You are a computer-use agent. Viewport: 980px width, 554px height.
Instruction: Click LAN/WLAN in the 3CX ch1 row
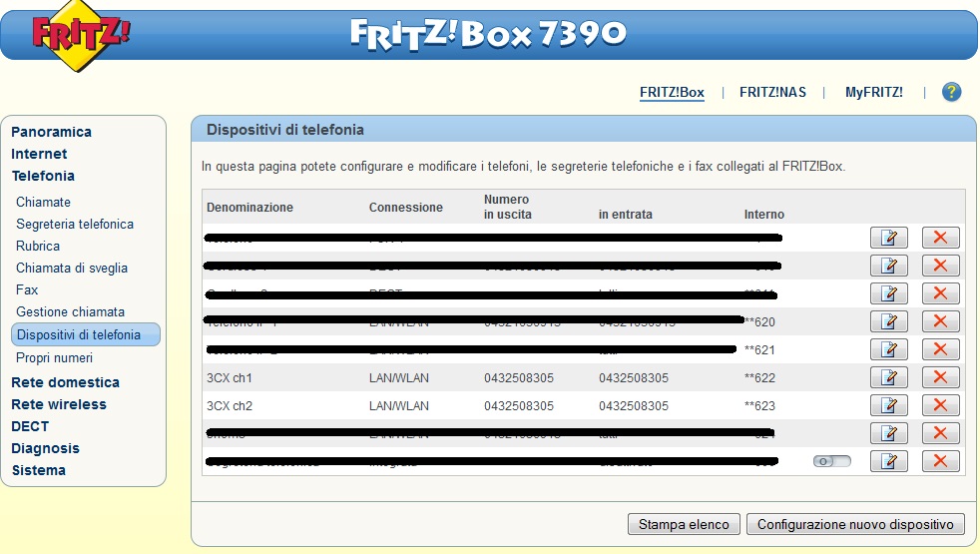click(399, 377)
